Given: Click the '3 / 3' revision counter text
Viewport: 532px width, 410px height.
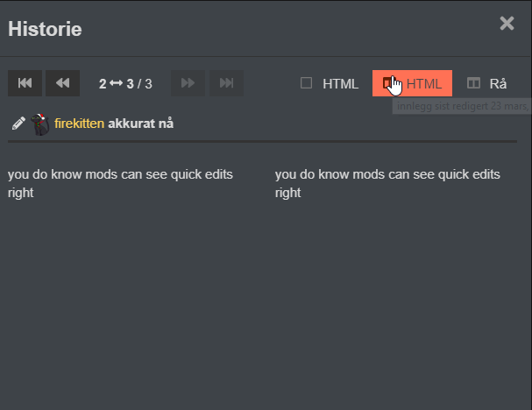Looking at the screenshot, I should tap(138, 84).
